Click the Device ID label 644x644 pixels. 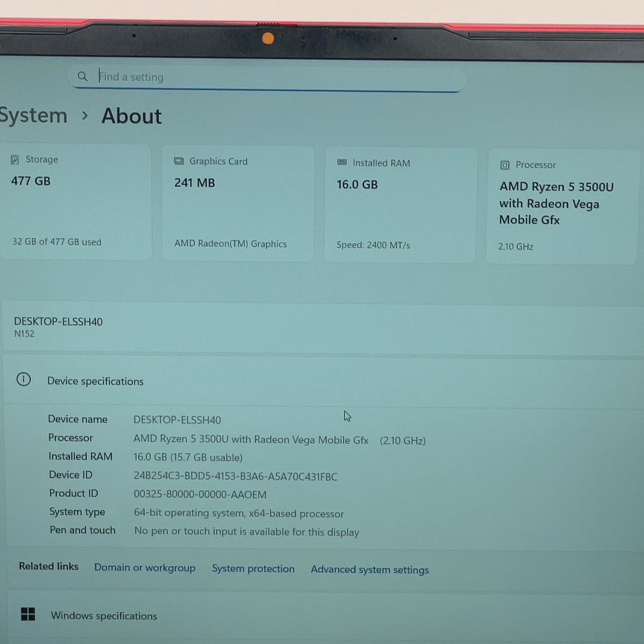tap(70, 474)
